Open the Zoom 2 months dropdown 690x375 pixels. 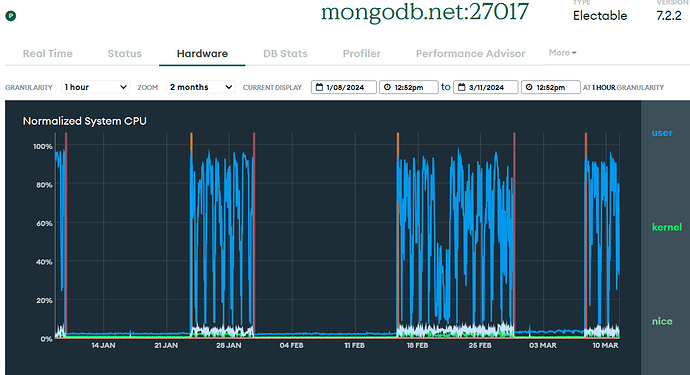click(x=201, y=87)
